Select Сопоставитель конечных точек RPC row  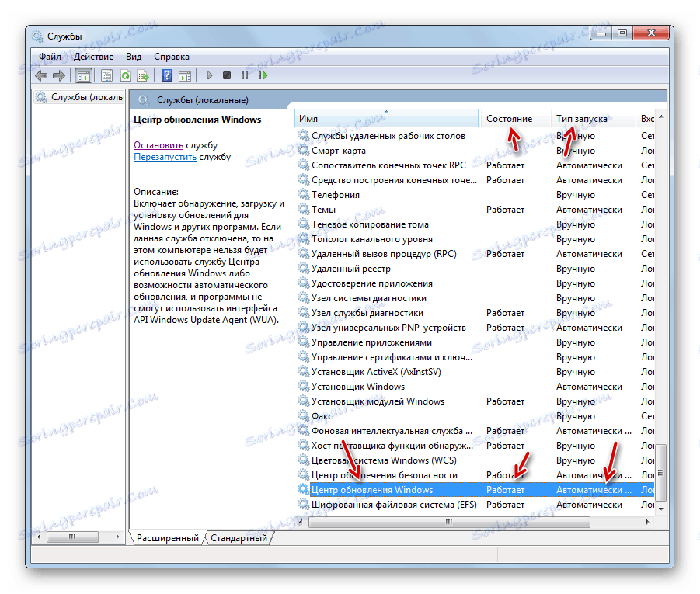475,165
